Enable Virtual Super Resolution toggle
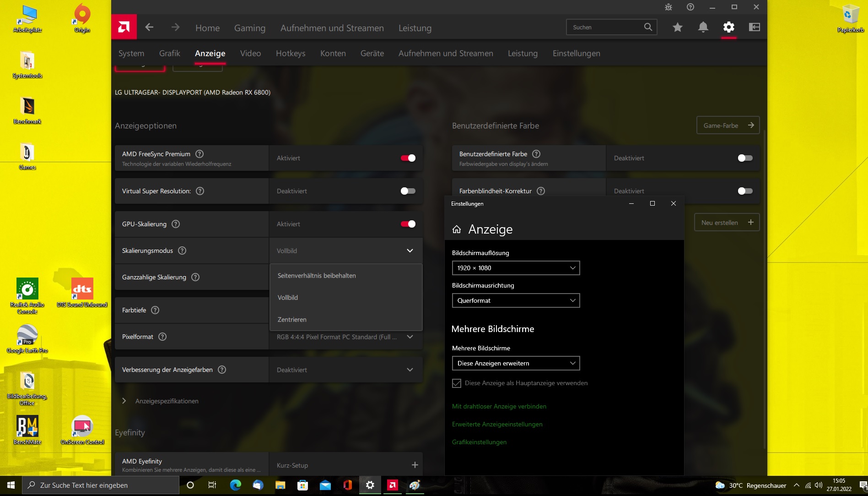The height and width of the screenshot is (496, 868). (408, 191)
